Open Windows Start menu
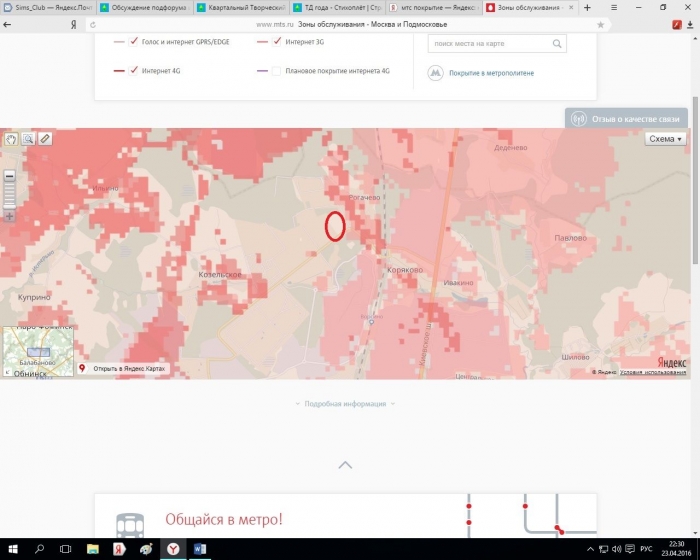 pos(12,549)
